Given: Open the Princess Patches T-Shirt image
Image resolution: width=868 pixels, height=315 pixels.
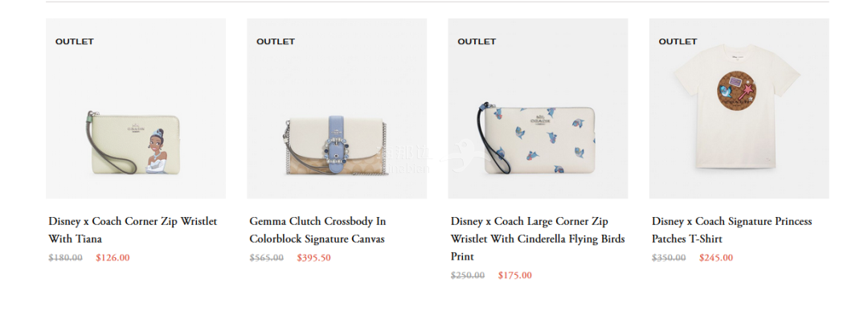Looking at the screenshot, I should click(x=739, y=108).
